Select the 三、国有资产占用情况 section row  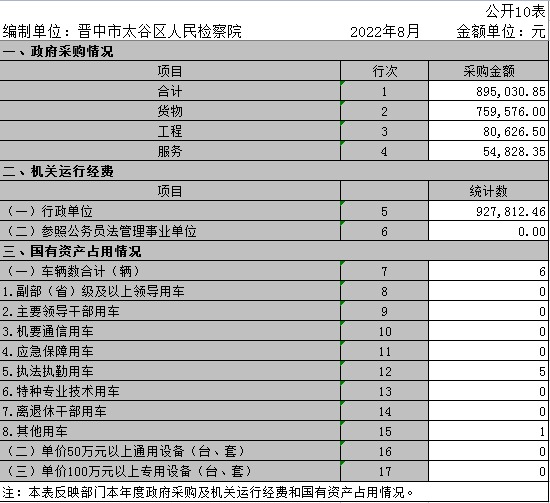coord(274,251)
